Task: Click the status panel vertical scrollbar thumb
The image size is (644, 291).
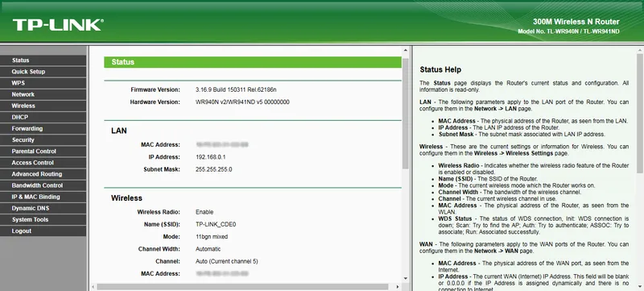Action: 406,114
